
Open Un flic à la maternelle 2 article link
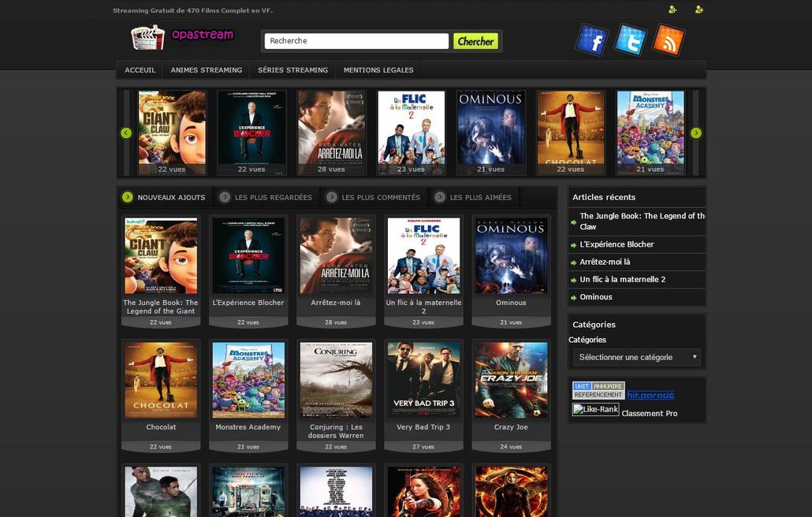point(623,280)
